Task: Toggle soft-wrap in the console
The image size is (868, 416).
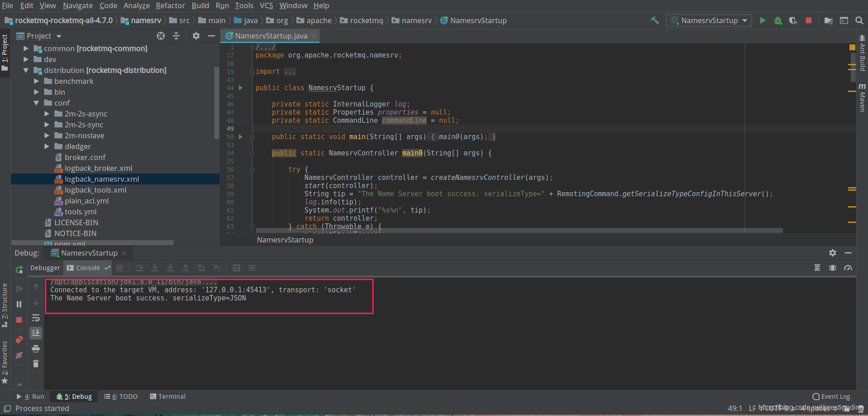Action: [36, 318]
